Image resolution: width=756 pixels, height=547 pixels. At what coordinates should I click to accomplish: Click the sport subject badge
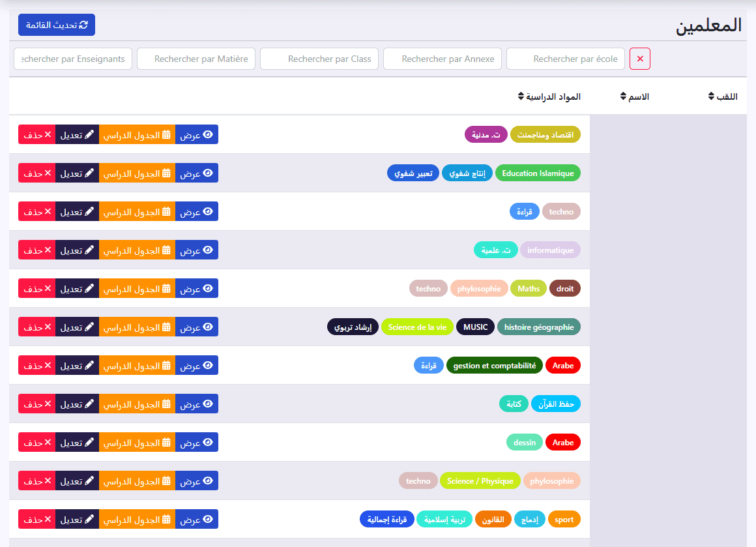tap(564, 520)
